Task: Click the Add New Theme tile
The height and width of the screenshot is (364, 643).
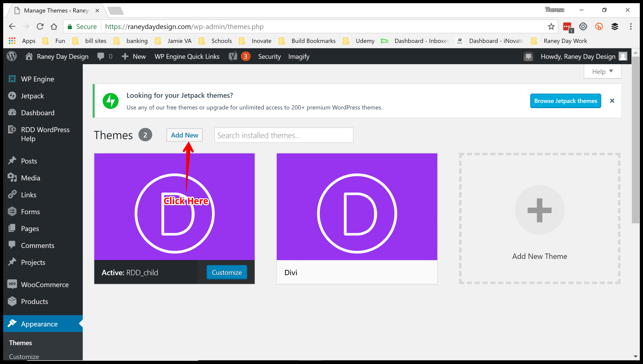Action: click(539, 219)
